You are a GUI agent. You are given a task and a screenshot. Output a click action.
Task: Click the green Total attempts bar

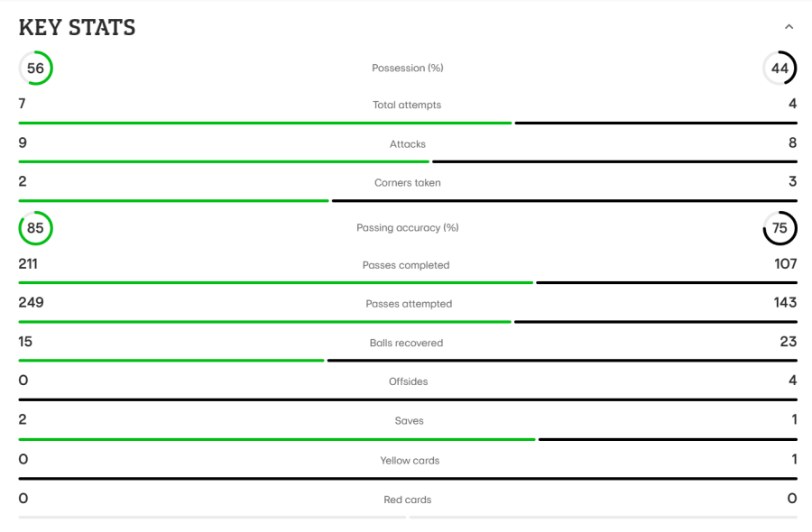click(265, 124)
